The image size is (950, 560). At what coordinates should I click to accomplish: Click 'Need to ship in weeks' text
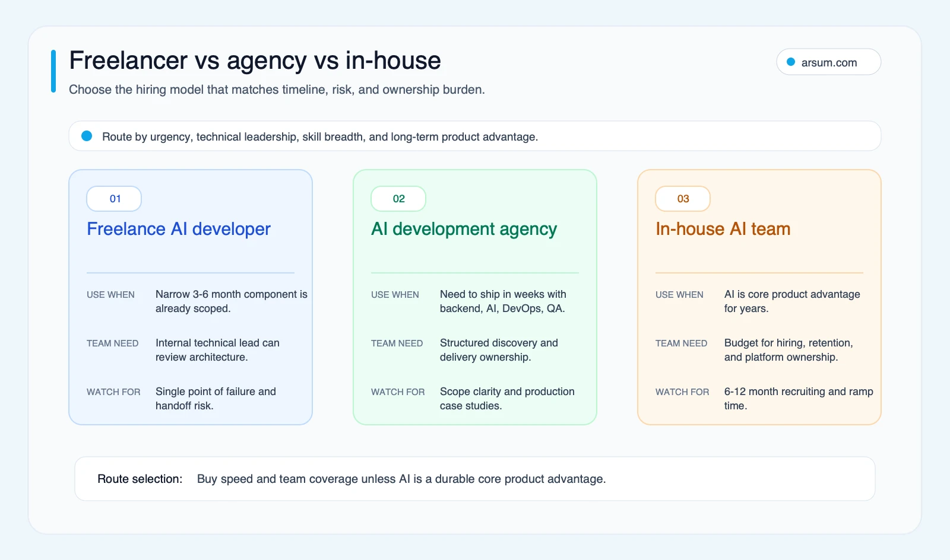tap(503, 301)
